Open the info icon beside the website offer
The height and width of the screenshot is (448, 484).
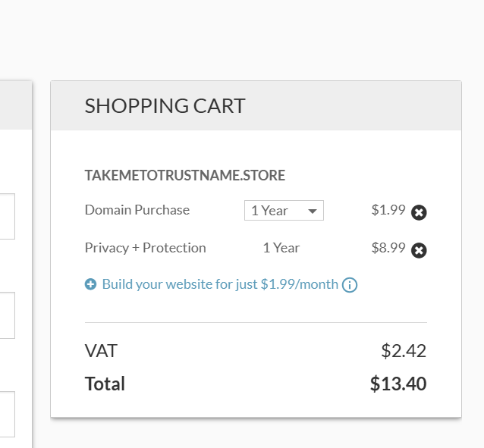click(x=350, y=285)
